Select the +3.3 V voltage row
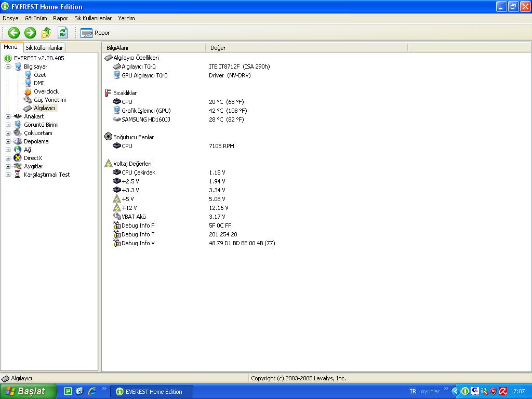Viewport: 532px width, 399px height. (x=169, y=190)
